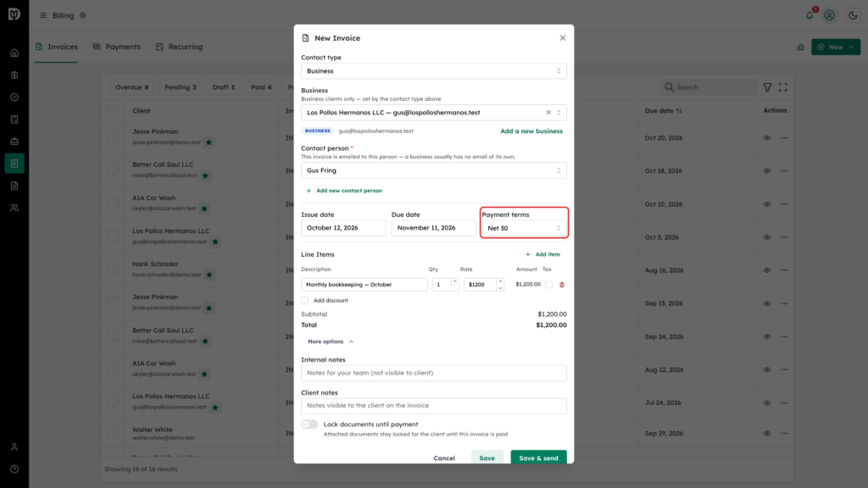This screenshot has height=488, width=868.
Task: Click the active billing icon in sidebar
Action: tap(14, 164)
